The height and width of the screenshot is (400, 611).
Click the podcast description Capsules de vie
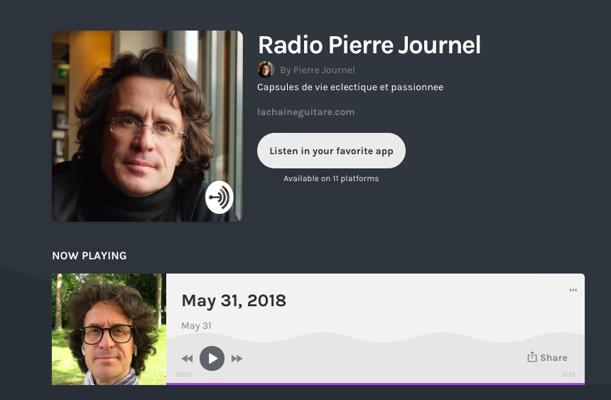350,87
